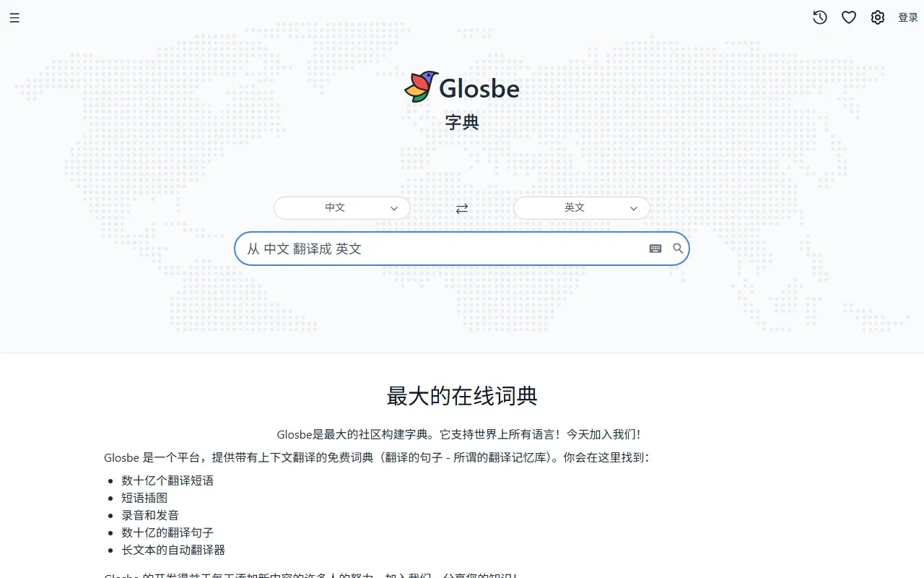The height and width of the screenshot is (578, 924).
Task: Open the on-screen keyboard icon
Action: (x=655, y=249)
